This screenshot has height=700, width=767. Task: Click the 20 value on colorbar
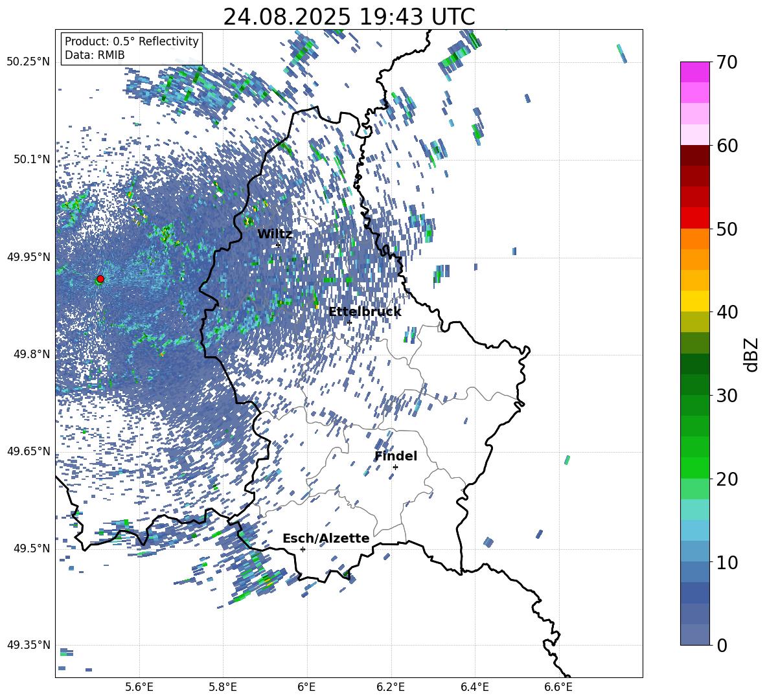click(x=727, y=479)
